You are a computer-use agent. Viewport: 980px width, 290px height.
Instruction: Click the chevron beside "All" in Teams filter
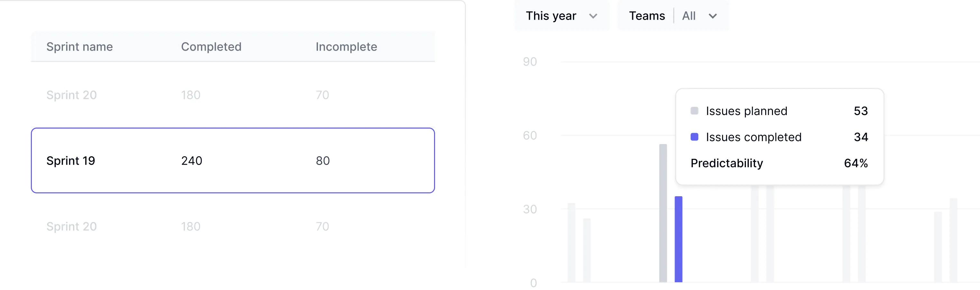click(712, 16)
